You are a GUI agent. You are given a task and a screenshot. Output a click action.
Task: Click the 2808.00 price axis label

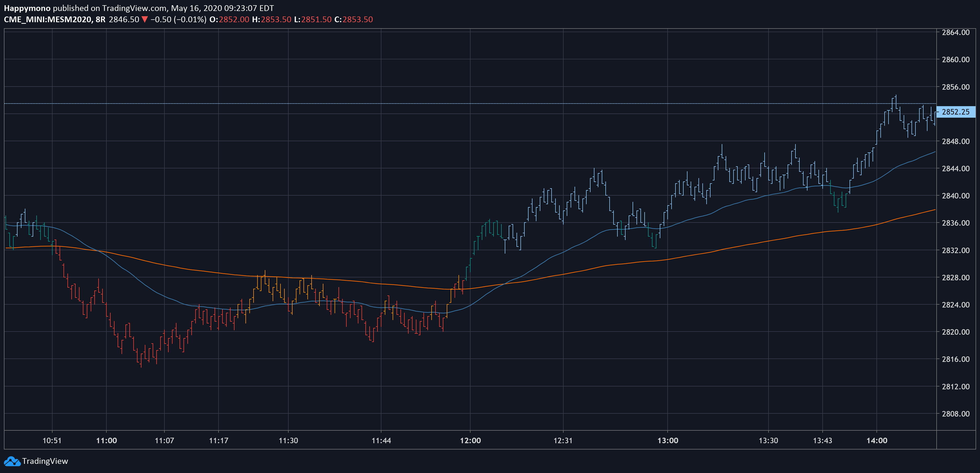956,414
